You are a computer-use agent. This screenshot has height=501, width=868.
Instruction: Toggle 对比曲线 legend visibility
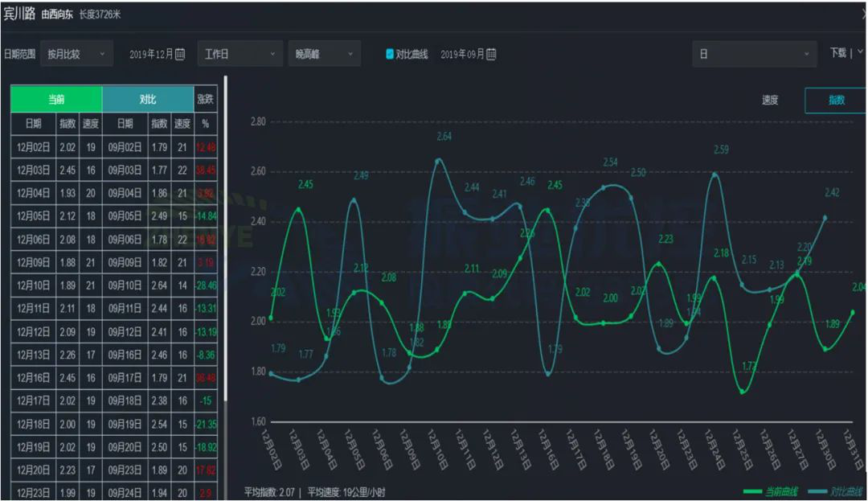point(835,491)
